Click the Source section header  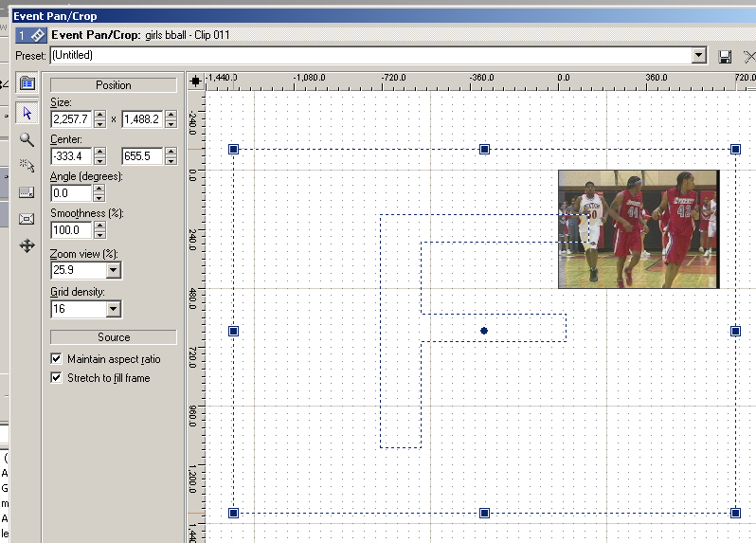point(113,337)
